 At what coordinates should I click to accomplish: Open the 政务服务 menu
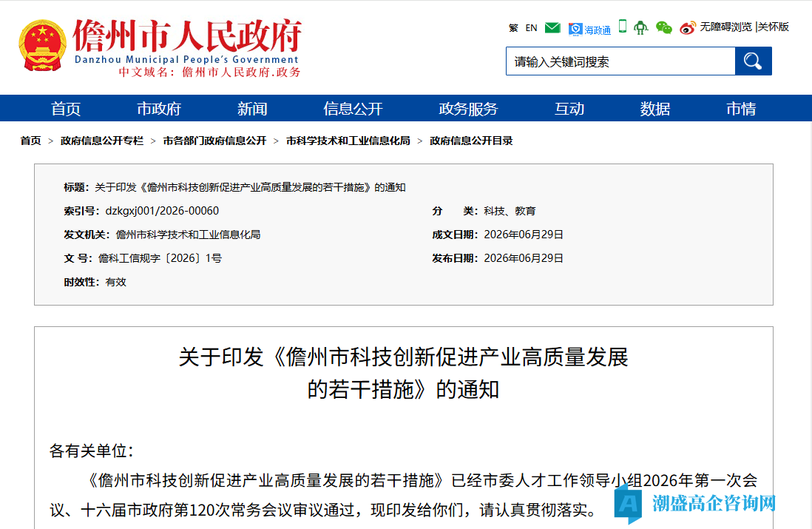coord(468,109)
